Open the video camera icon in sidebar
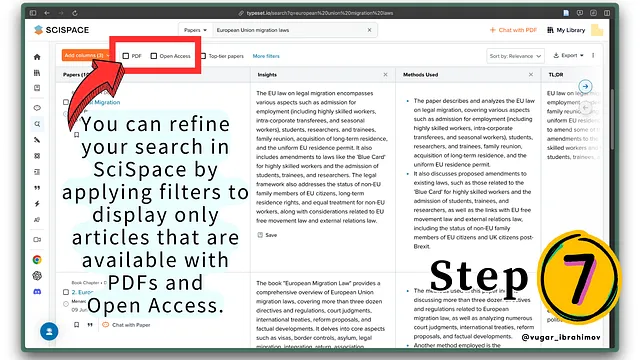This screenshot has width=640, height=360. tap(37, 240)
